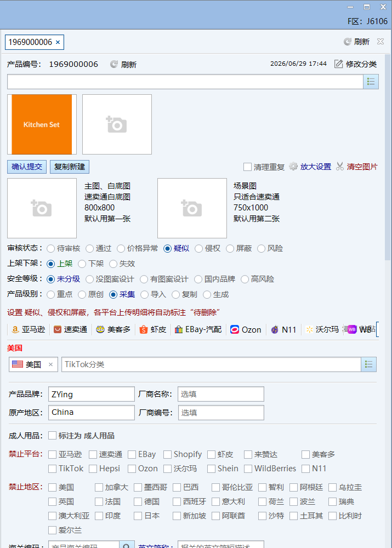The width and height of the screenshot is (392, 548).
Task: Open the TikTok分类 list dropdown
Action: coord(368,364)
